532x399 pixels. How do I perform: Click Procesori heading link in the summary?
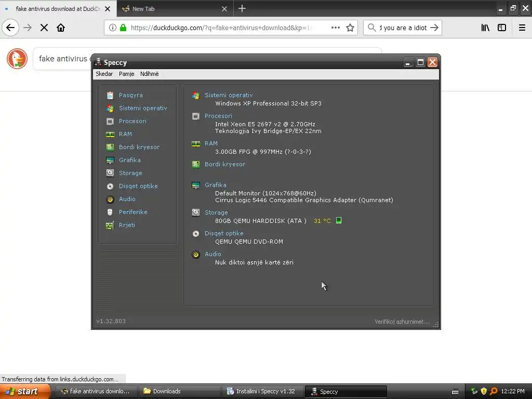[219, 116]
